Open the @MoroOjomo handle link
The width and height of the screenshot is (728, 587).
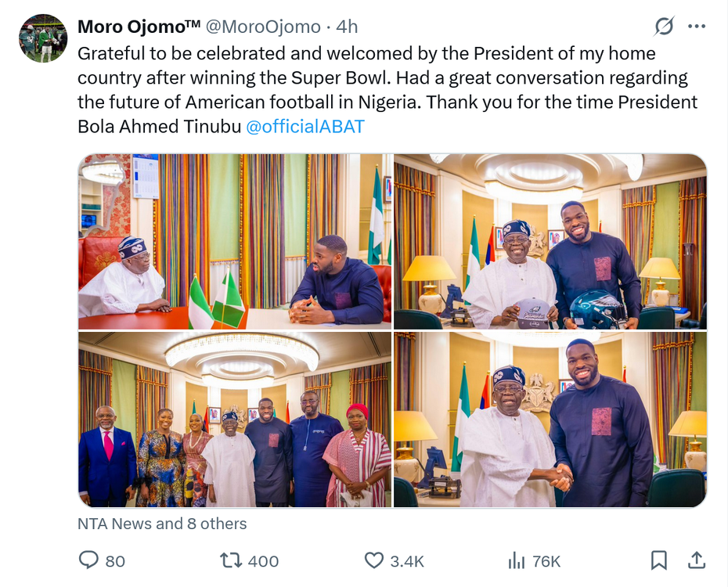pyautogui.click(x=263, y=27)
